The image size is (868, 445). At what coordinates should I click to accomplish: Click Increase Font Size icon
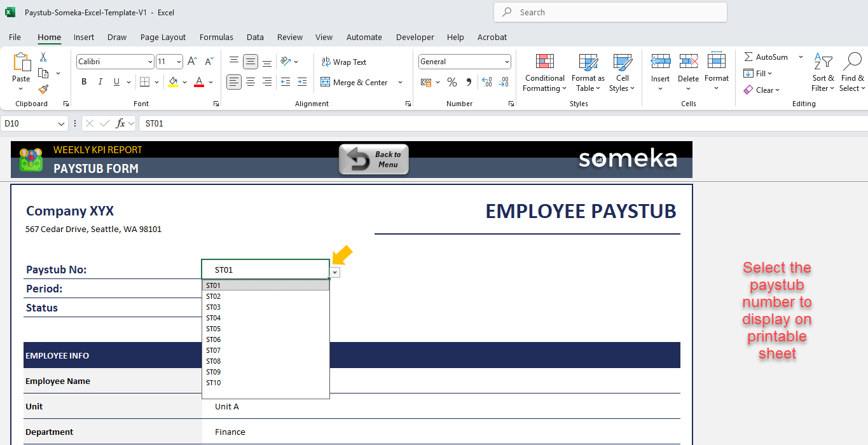point(192,62)
